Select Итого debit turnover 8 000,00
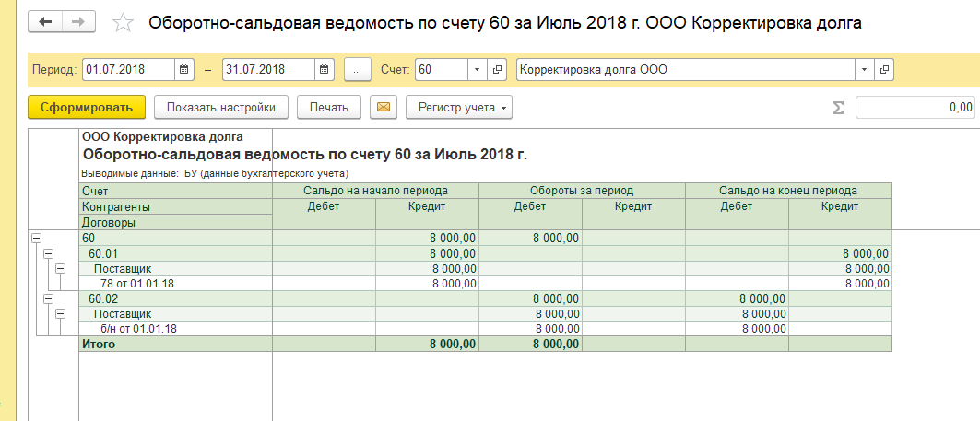980x421 pixels. [x=531, y=345]
